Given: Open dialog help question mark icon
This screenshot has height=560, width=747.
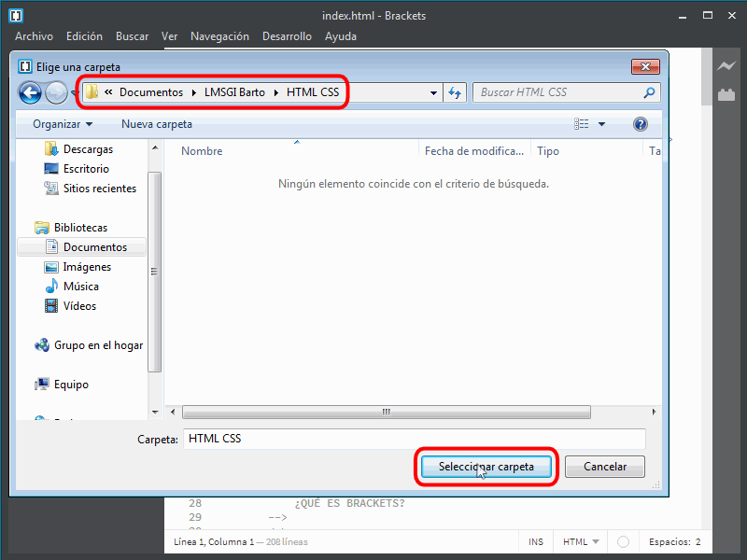Looking at the screenshot, I should pyautogui.click(x=641, y=124).
